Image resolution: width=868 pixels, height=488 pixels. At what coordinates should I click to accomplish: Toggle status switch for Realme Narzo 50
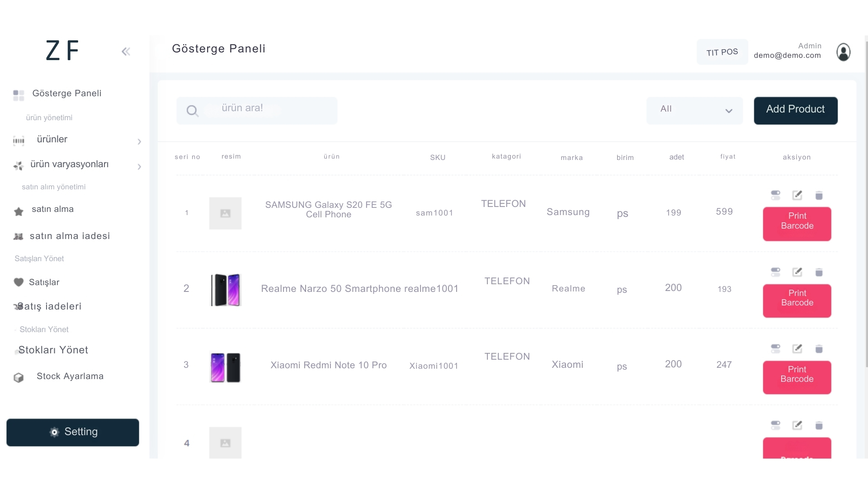coord(775,272)
